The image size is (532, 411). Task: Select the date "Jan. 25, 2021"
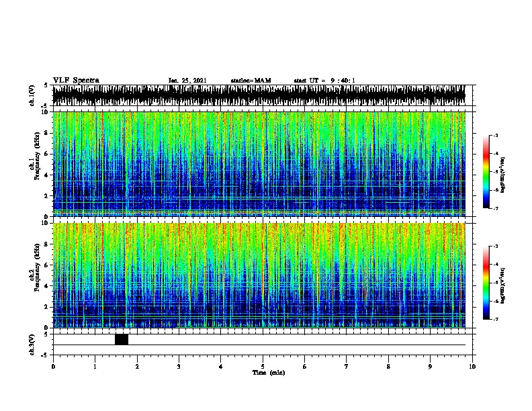pos(187,81)
